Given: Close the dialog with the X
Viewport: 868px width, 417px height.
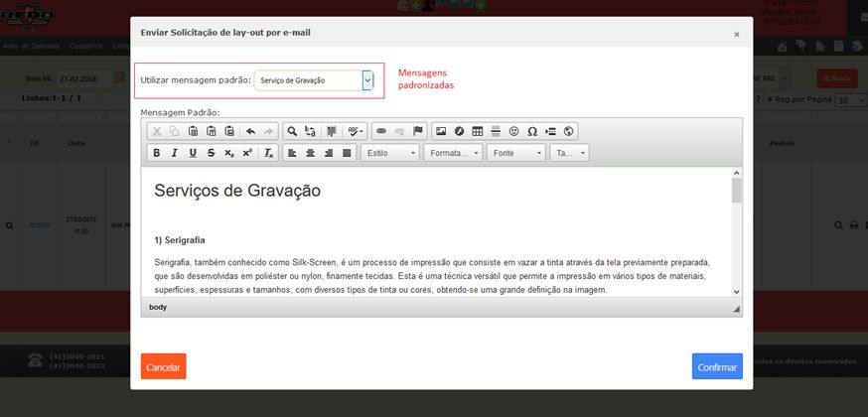Looking at the screenshot, I should [736, 35].
